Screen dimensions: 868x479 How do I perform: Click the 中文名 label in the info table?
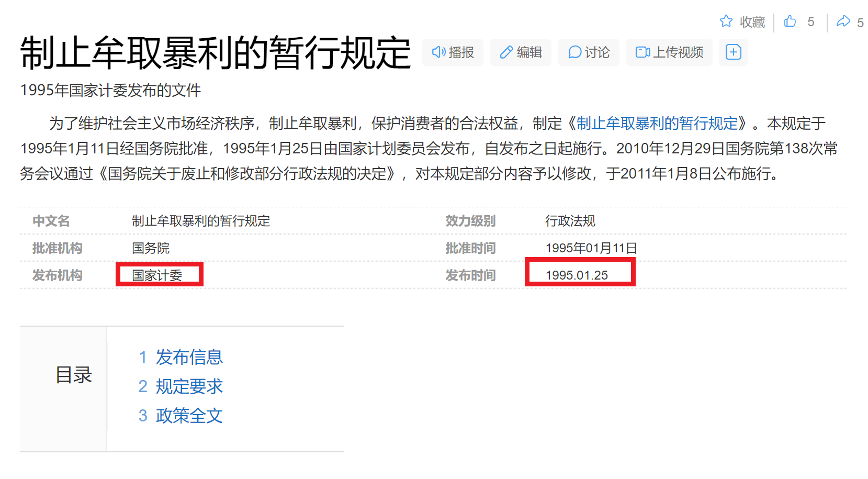coord(51,221)
